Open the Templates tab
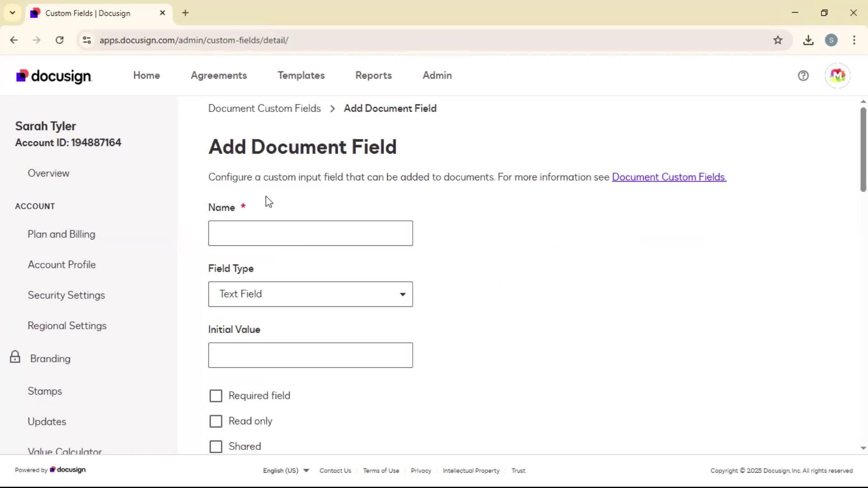 301,75
